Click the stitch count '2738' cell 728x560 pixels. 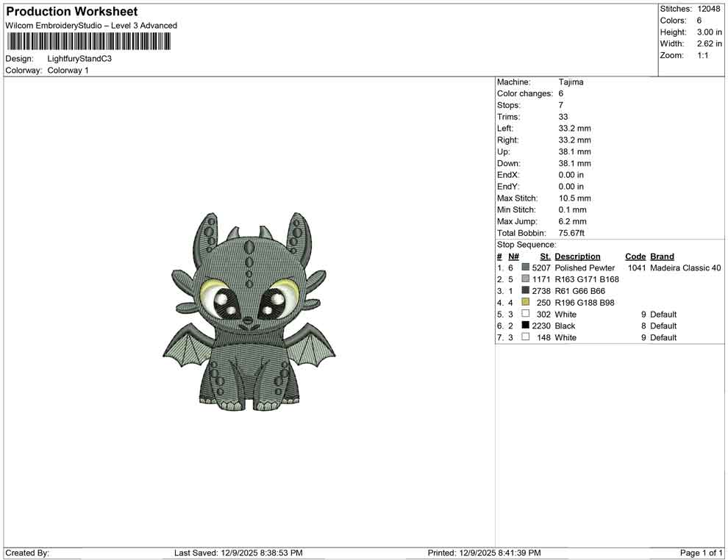541,291
